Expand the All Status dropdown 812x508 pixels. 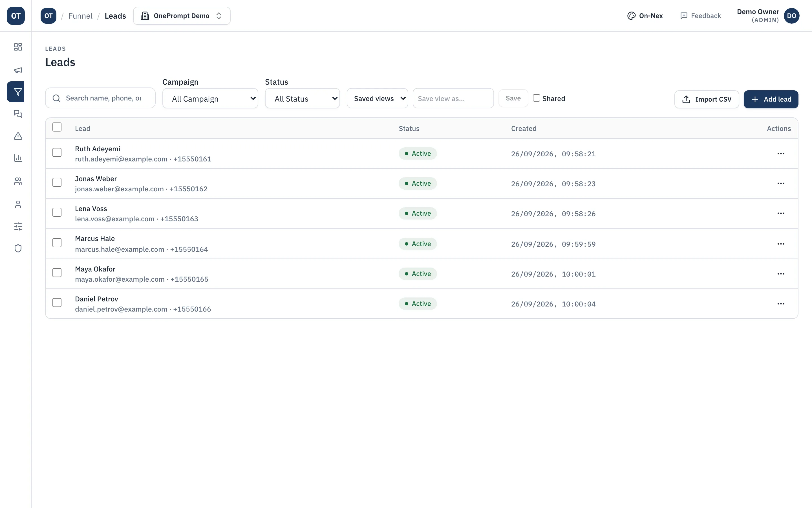coord(302,98)
